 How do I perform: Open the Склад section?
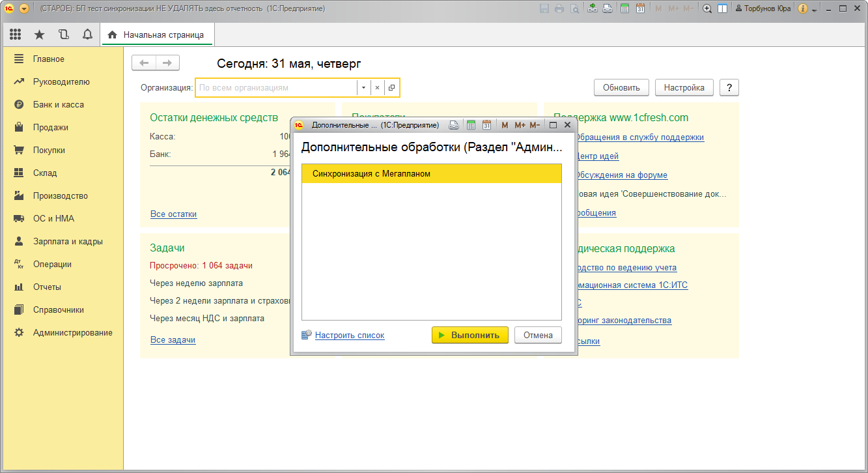(x=45, y=173)
